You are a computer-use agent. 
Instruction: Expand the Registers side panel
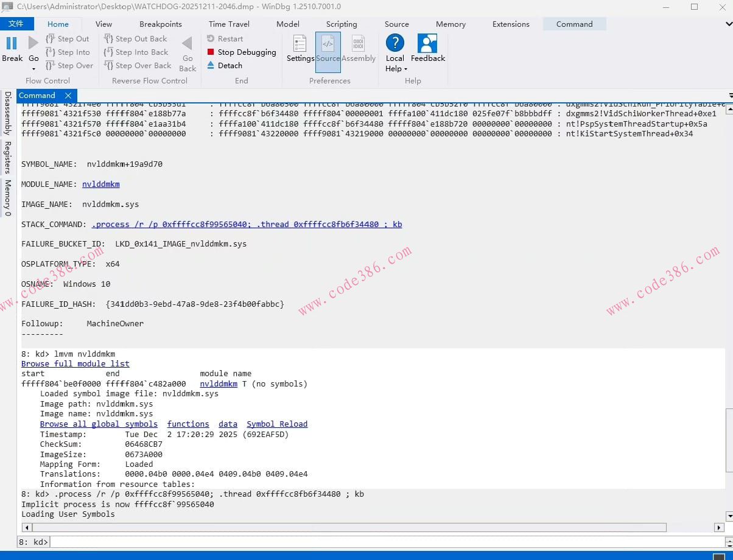pos(8,158)
